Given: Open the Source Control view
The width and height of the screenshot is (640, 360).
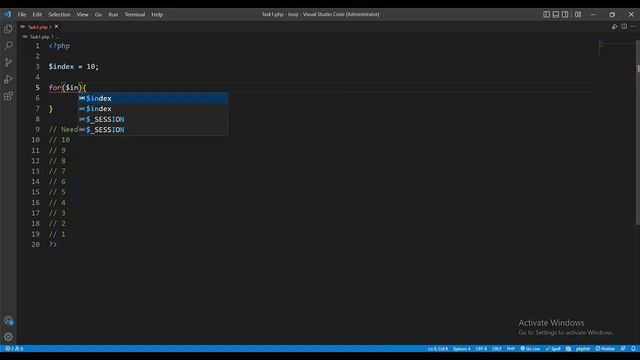Looking at the screenshot, I should click(8, 62).
